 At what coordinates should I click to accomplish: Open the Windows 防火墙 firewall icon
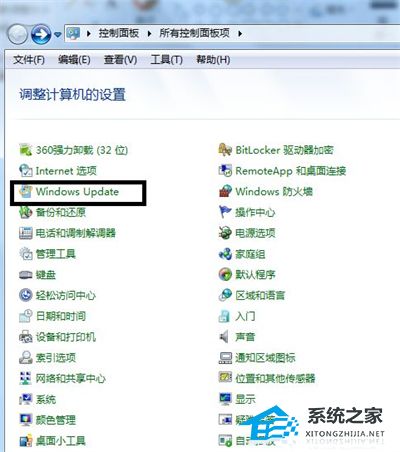click(x=225, y=191)
